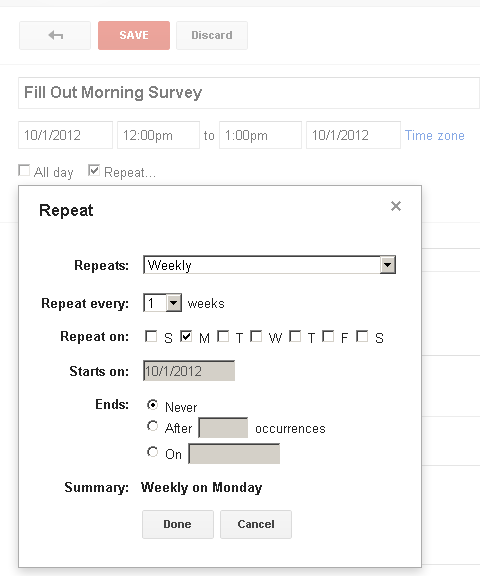Cancel the Repeat dialog
This screenshot has width=480, height=576.
[256, 524]
